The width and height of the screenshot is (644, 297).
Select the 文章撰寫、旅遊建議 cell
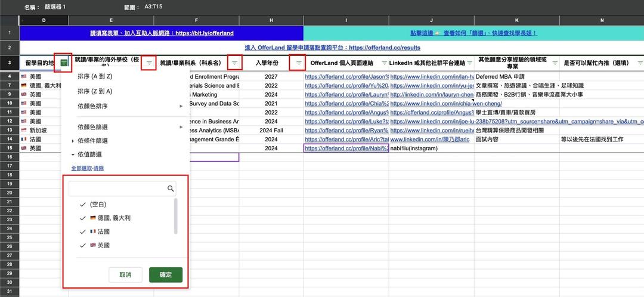coord(516,85)
